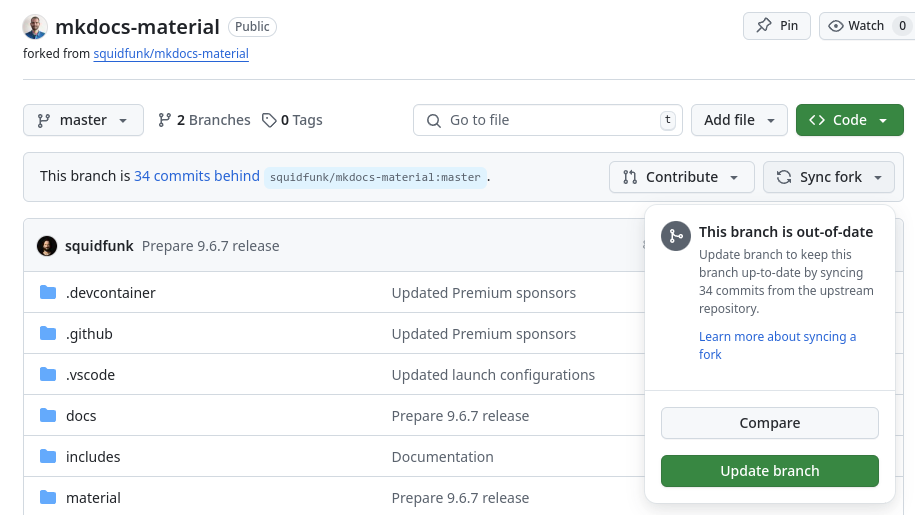Viewport: 915px width, 515px height.
Task: Click the eye icon in Watch button
Action: [836, 26]
